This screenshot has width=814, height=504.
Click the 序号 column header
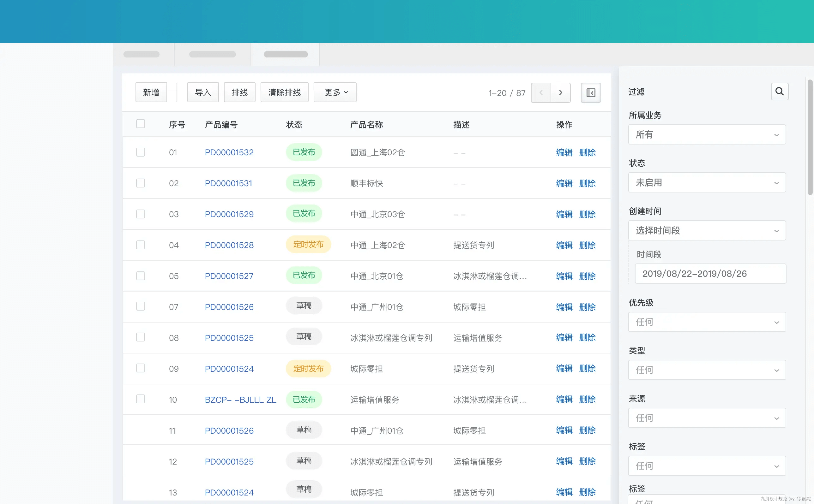tap(177, 125)
